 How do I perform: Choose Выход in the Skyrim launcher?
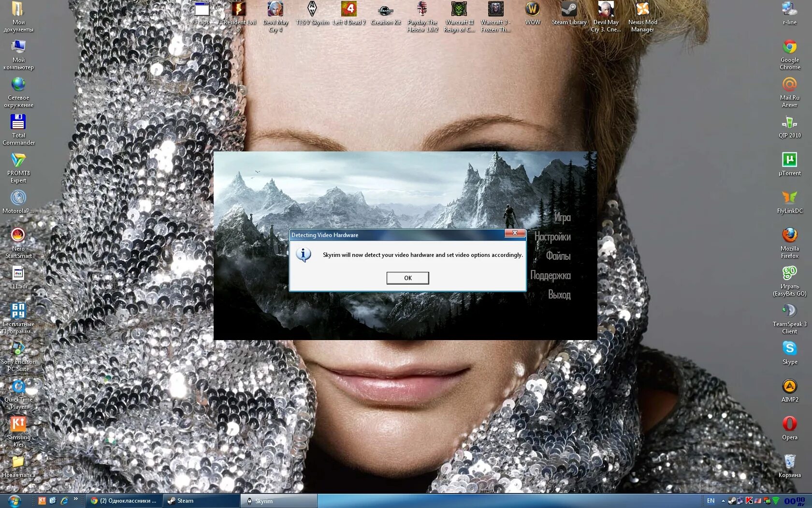559,295
